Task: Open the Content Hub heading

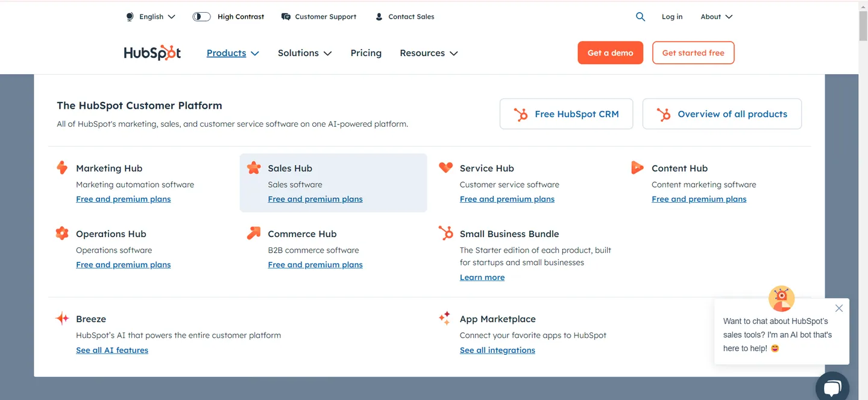Action: coord(679,168)
